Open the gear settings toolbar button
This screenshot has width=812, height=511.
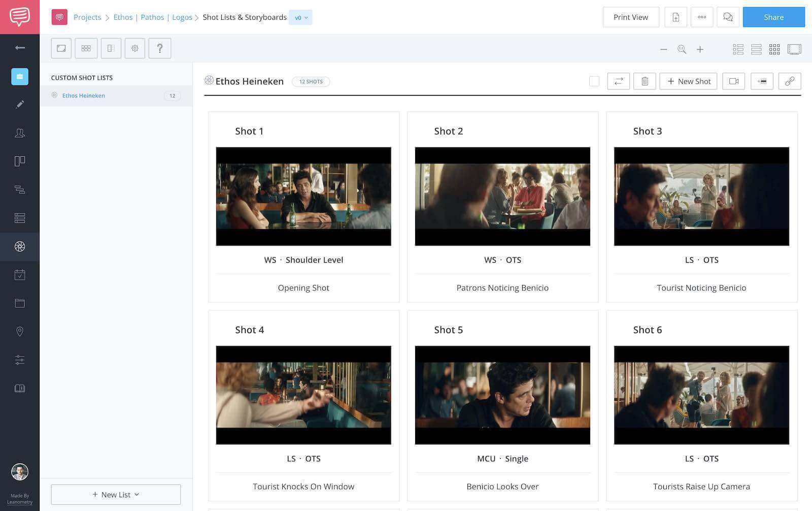(135, 48)
